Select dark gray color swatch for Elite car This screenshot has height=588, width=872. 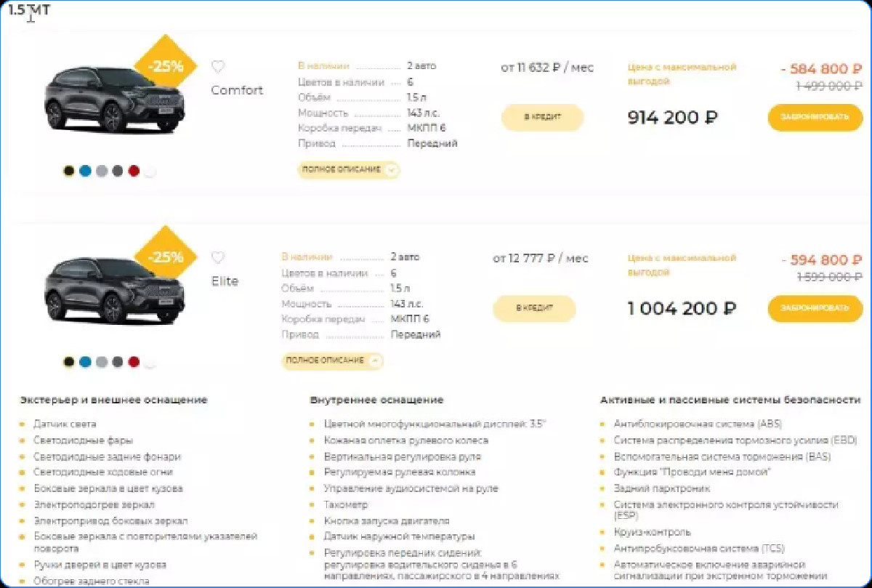[x=118, y=362]
